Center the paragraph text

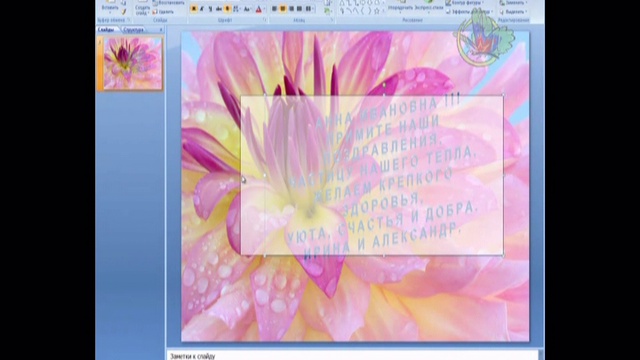[282, 9]
